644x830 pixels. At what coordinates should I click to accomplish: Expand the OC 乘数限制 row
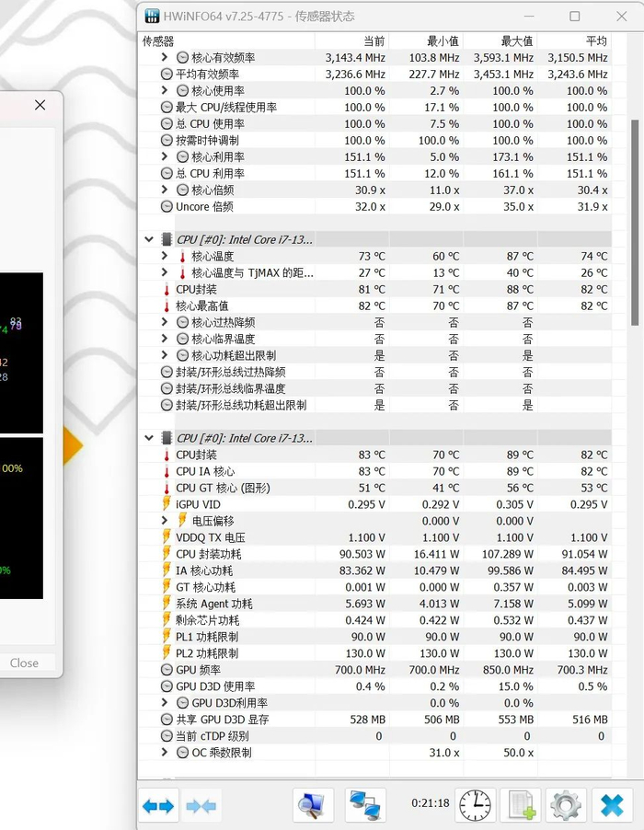point(165,752)
